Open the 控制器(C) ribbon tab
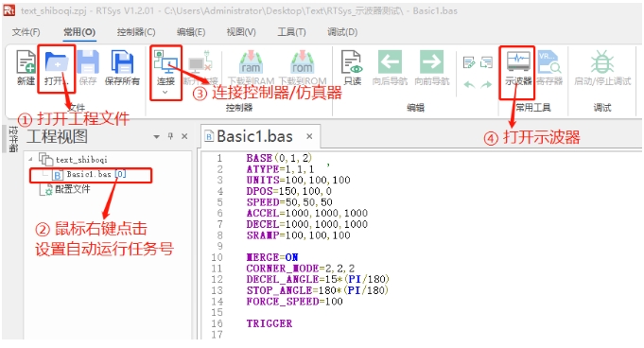The width and height of the screenshot is (644, 348). [x=136, y=31]
